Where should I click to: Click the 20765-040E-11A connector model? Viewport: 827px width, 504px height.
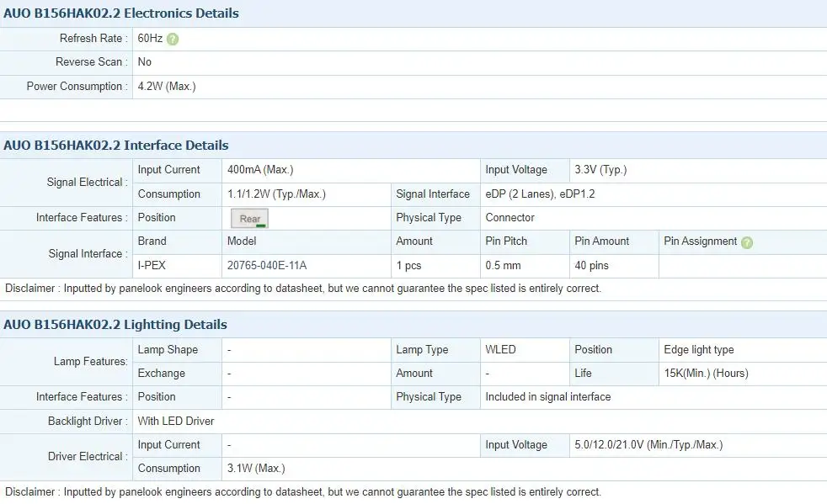click(x=267, y=265)
